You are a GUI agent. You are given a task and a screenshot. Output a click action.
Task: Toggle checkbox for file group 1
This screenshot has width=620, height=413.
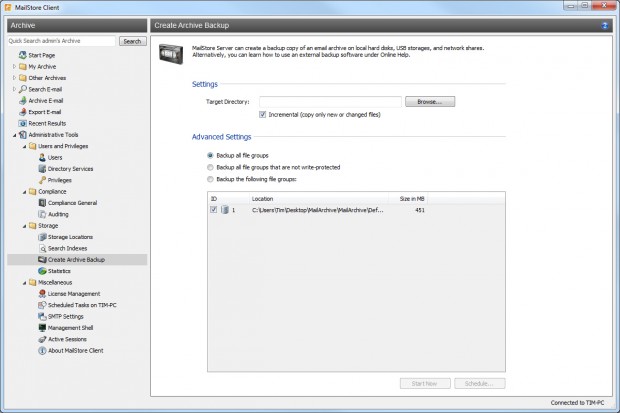(x=214, y=210)
